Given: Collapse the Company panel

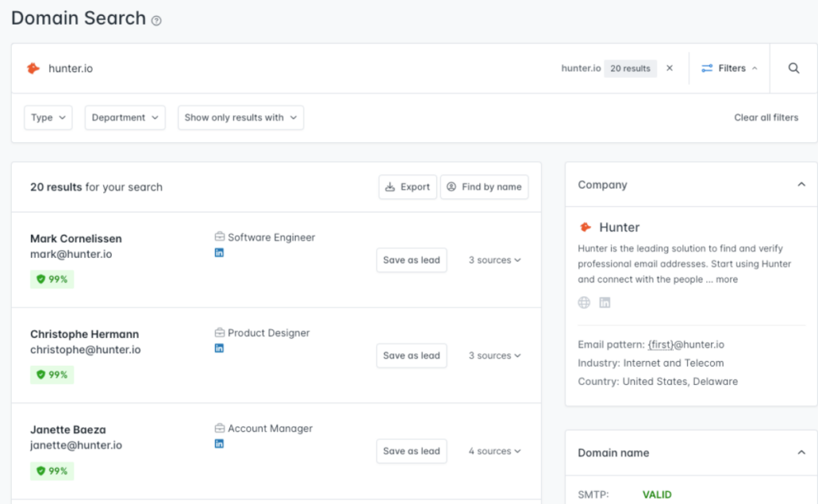Looking at the screenshot, I should pos(801,185).
